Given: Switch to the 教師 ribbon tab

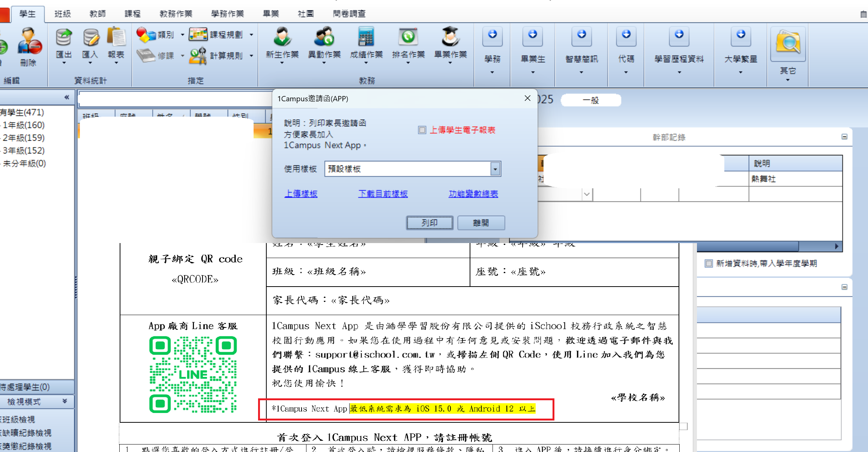Looking at the screenshot, I should tap(98, 14).
